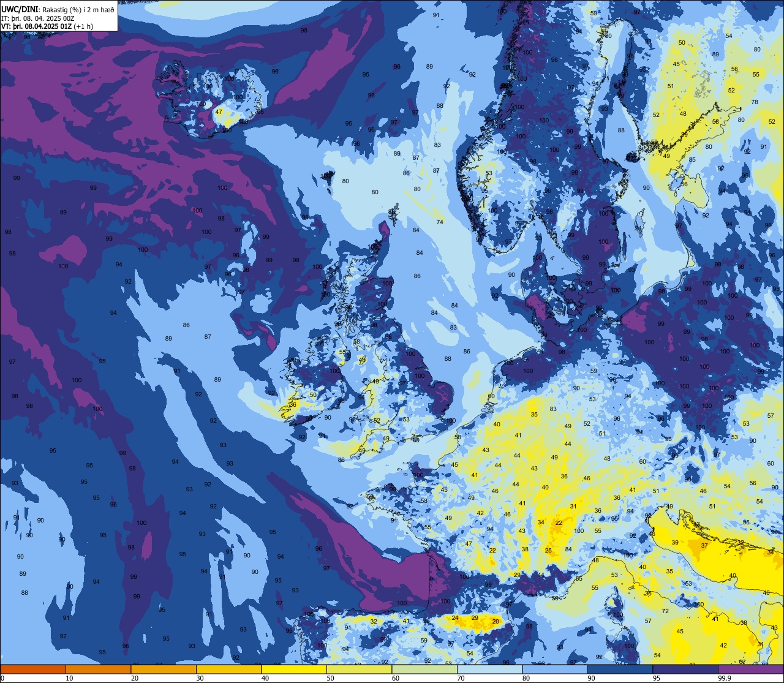784x683 pixels.
Task: Click the legend tick label '99.9'
Action: pyautogui.click(x=724, y=678)
